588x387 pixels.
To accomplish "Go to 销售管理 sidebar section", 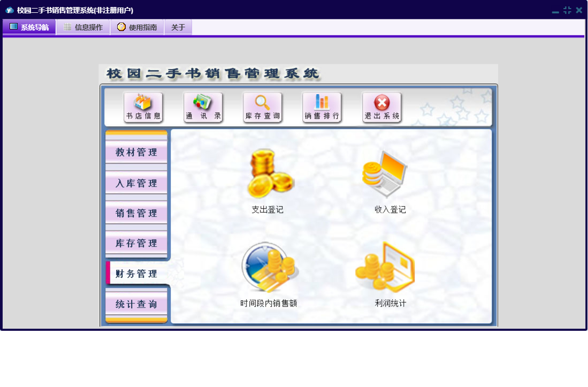I will (x=136, y=213).
